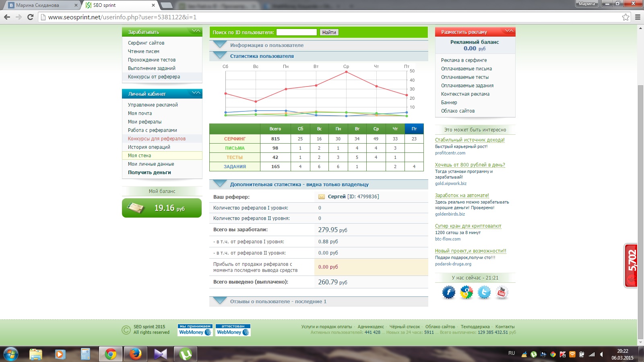644x362 pixels.
Task: Close the SEO sprint tab
Action: pos(153,5)
